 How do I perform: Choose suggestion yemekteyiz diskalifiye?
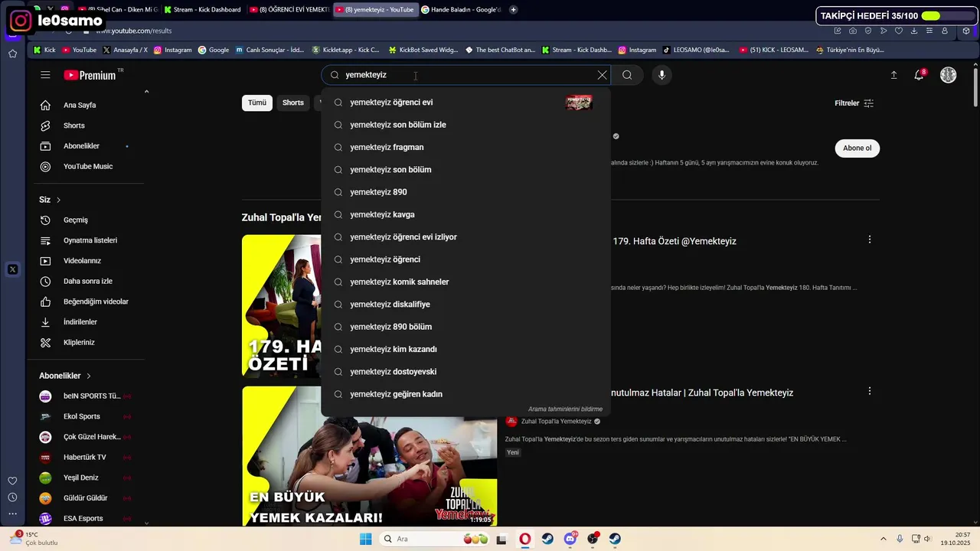pyautogui.click(x=465, y=305)
